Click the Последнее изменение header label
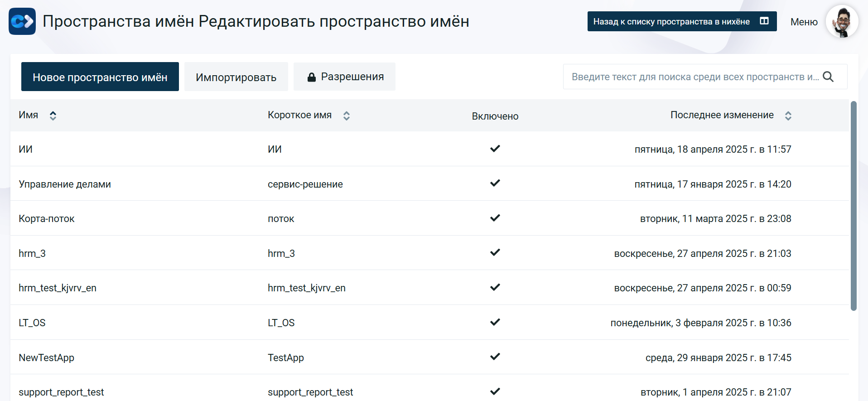The height and width of the screenshot is (401, 868). [x=722, y=115]
